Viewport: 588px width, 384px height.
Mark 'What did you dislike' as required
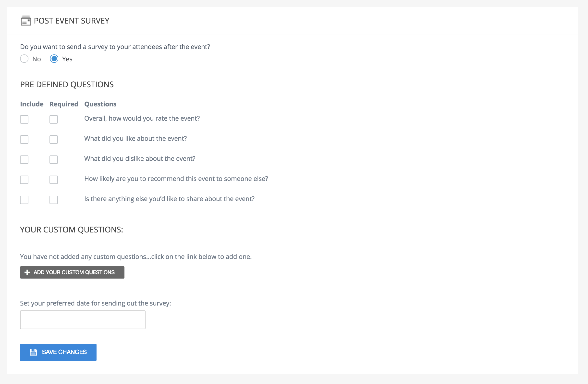[54, 159]
